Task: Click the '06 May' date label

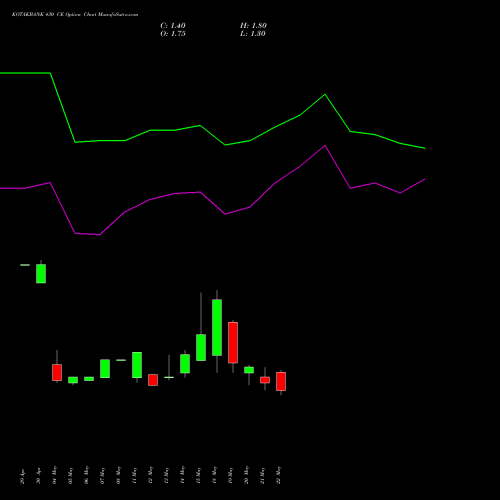Action: point(86,475)
